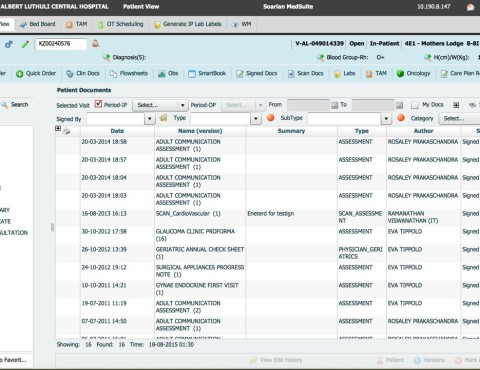This screenshot has width=480, height=370.
Task: Click the patient ID field KZ00240576
Action: (x=61, y=44)
